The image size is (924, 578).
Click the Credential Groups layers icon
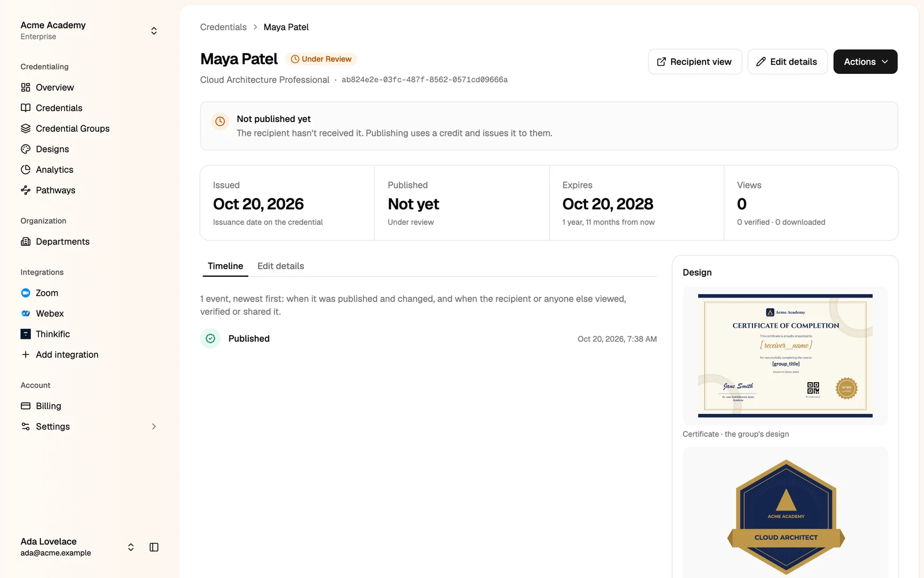pyautogui.click(x=25, y=128)
